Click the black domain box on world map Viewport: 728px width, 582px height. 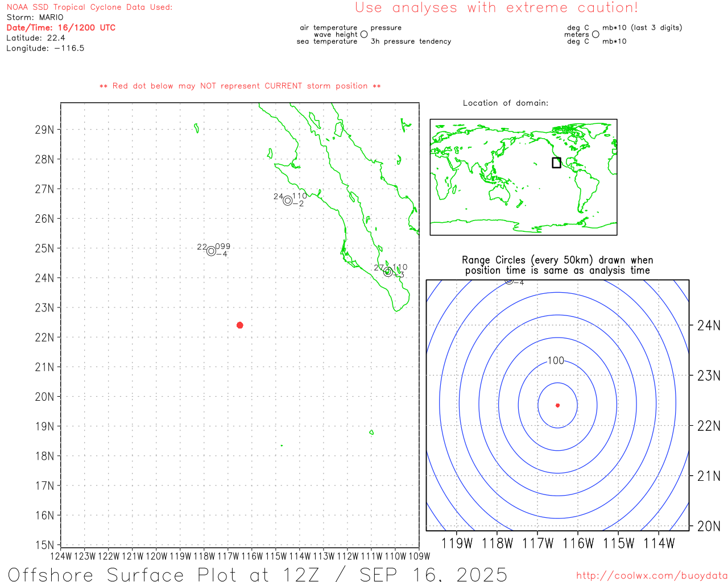[556, 163]
